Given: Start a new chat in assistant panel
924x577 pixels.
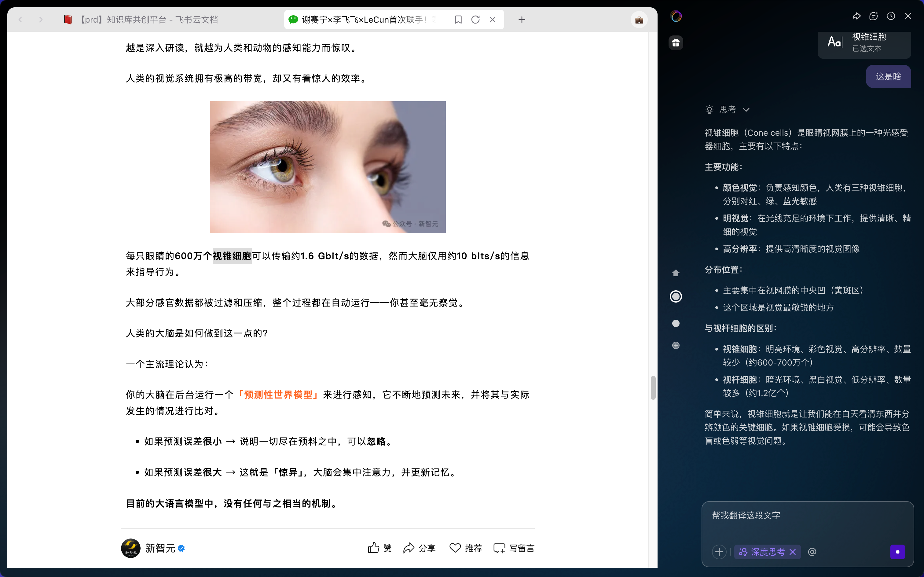Looking at the screenshot, I should point(874,16).
